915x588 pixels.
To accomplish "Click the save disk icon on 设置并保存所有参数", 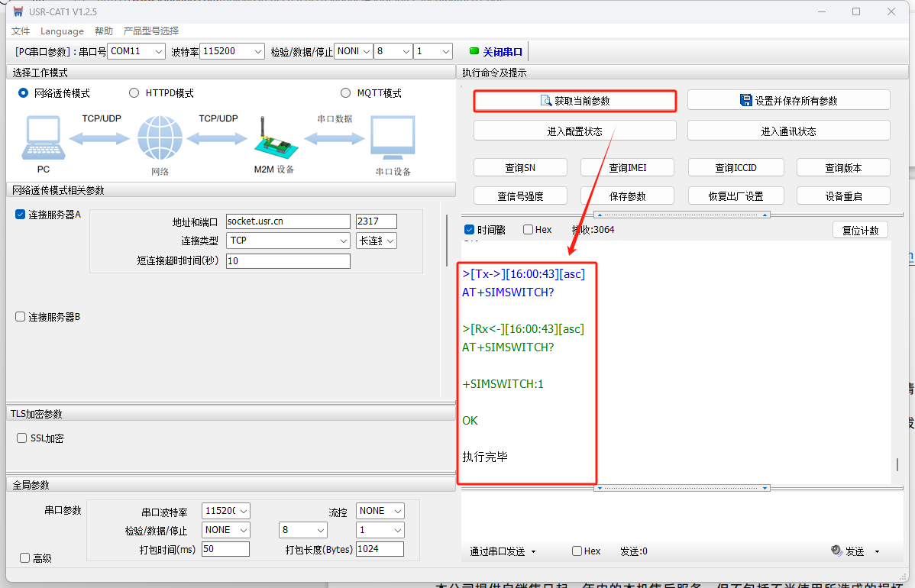I will coord(746,101).
